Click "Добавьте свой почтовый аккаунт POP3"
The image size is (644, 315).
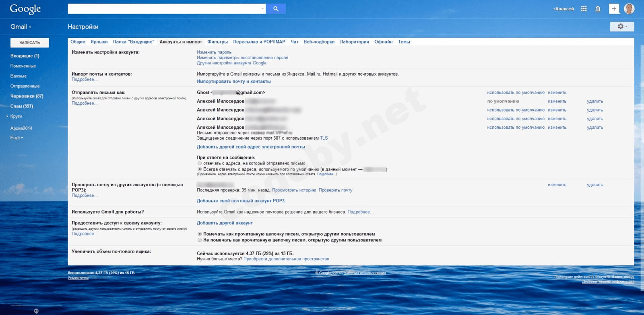241,201
